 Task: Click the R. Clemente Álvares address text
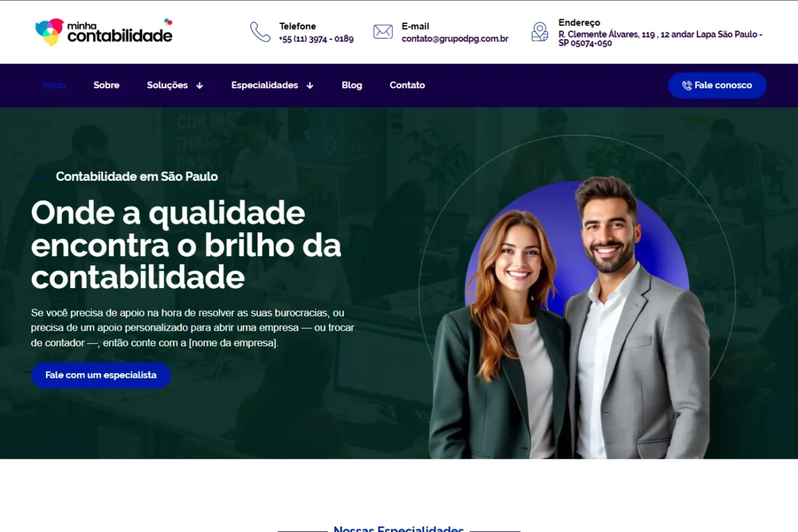point(660,39)
